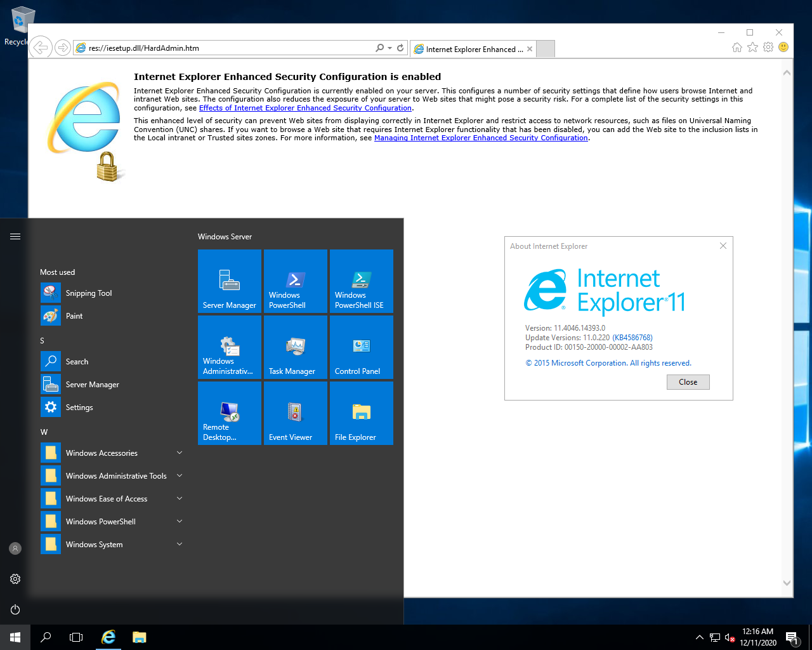Click Windows Server tile group title
The width and height of the screenshot is (812, 650).
coord(225,237)
